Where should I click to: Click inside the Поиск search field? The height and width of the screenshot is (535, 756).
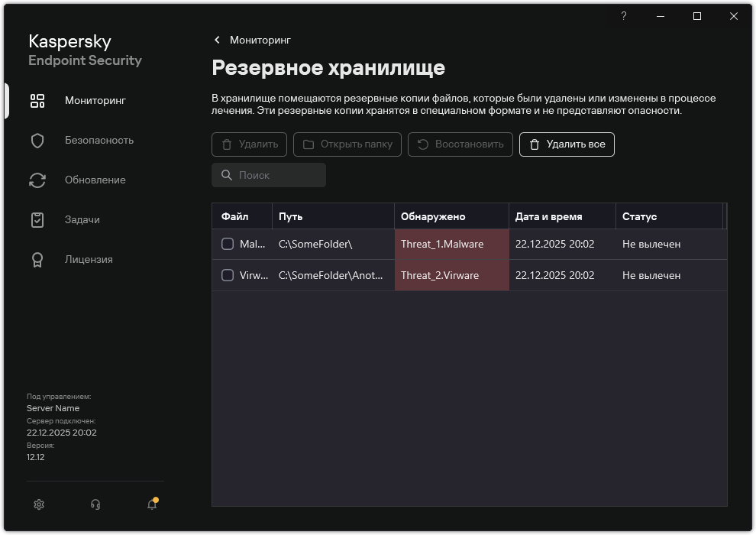[269, 175]
